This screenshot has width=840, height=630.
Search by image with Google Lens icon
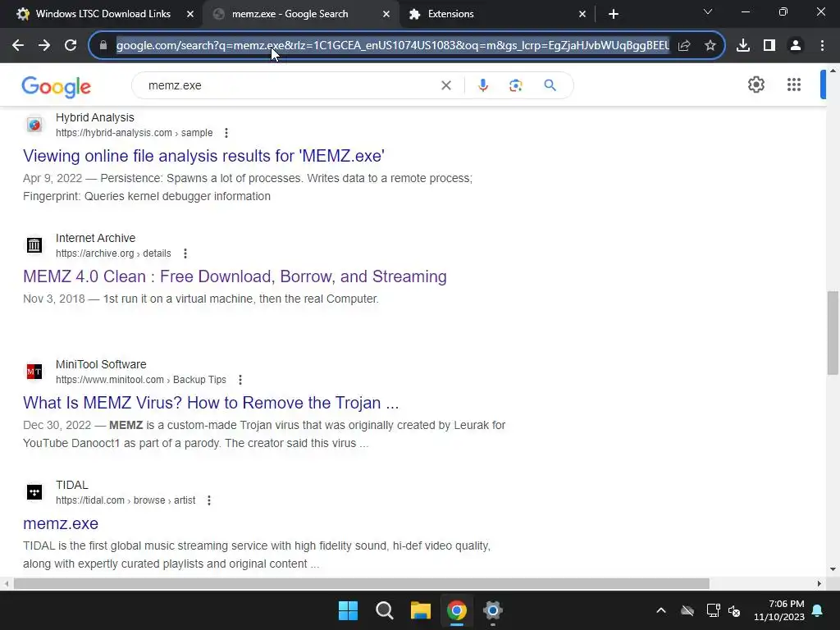coord(515,85)
